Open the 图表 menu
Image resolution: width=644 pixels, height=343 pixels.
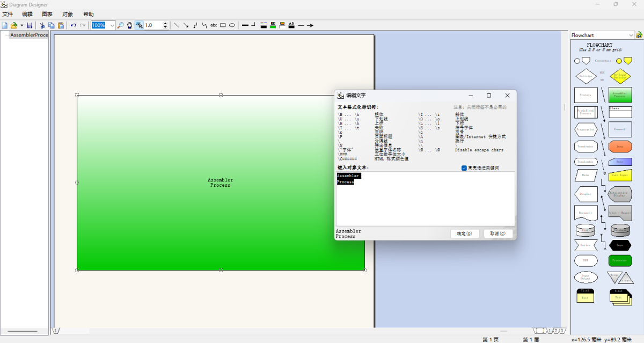click(x=47, y=14)
